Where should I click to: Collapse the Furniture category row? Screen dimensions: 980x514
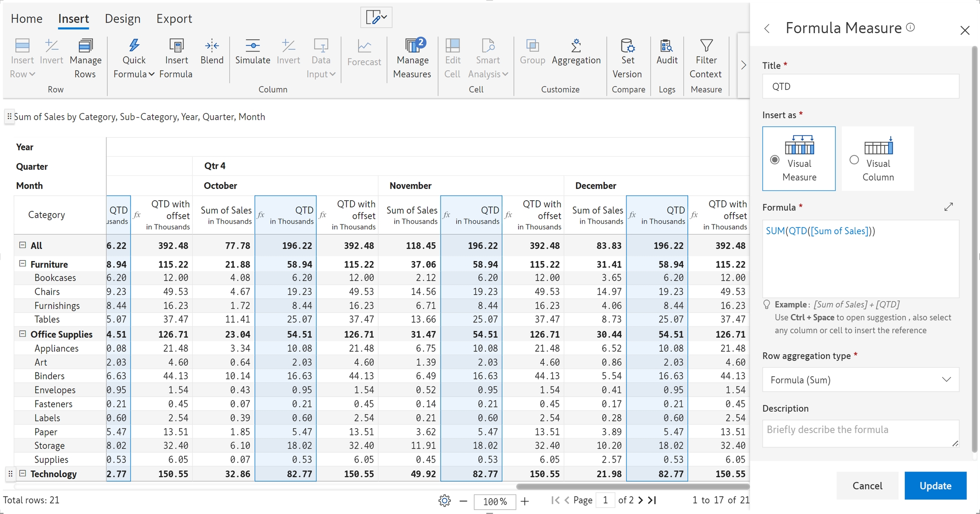pyautogui.click(x=23, y=264)
